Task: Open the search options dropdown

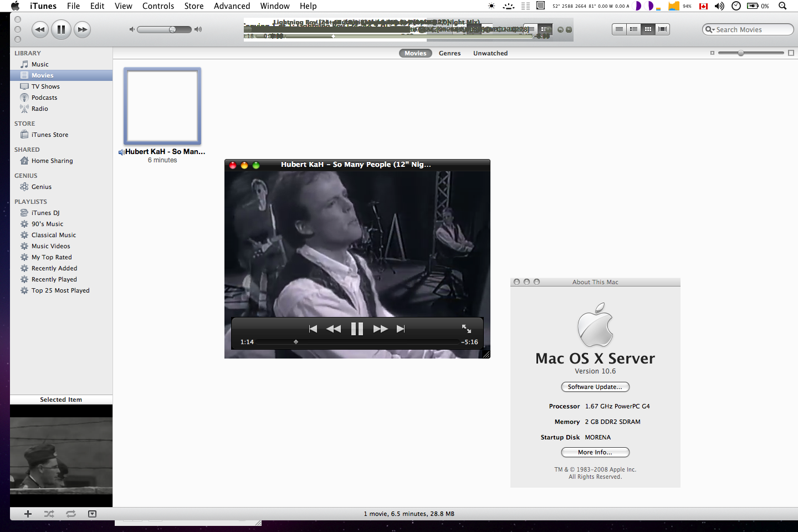Action: 710,29
